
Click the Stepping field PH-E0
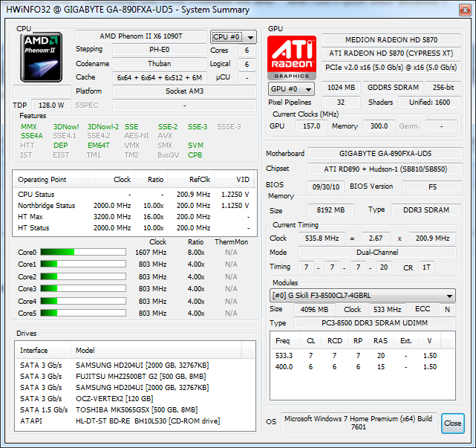(x=160, y=50)
